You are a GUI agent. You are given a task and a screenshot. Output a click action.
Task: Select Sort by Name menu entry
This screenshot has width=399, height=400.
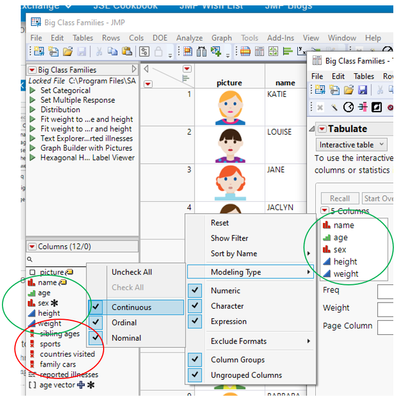234,254
